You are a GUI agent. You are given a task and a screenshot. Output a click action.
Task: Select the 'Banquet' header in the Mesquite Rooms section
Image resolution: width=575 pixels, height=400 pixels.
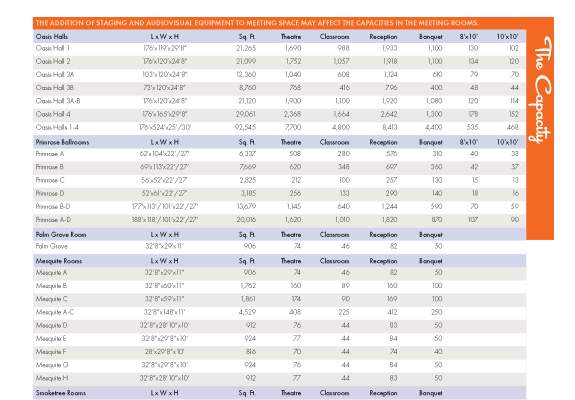[x=431, y=261]
